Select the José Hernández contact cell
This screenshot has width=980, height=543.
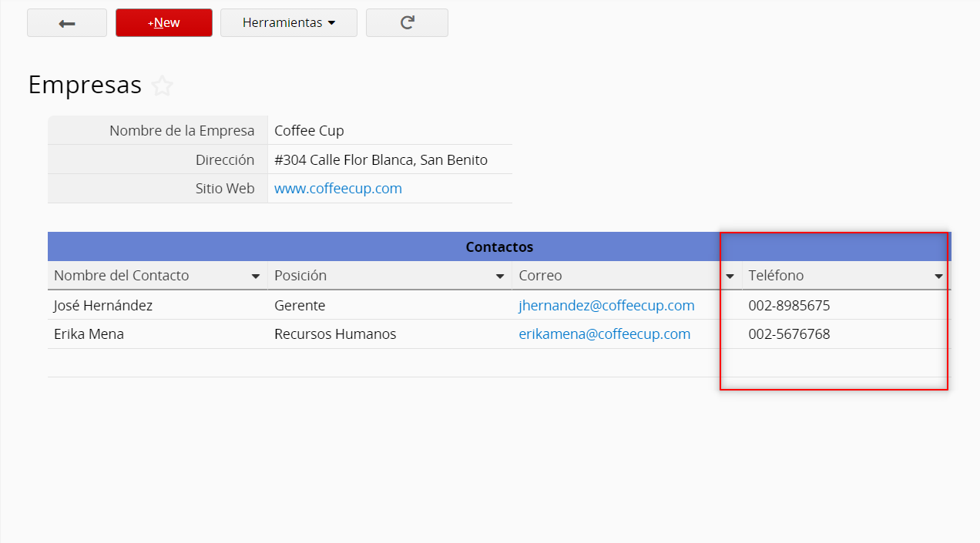coord(103,306)
